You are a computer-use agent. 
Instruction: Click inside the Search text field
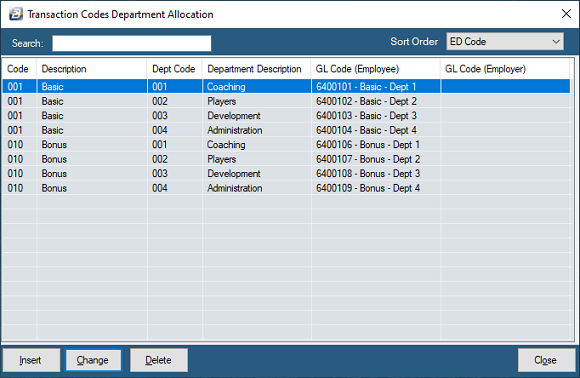(x=132, y=43)
